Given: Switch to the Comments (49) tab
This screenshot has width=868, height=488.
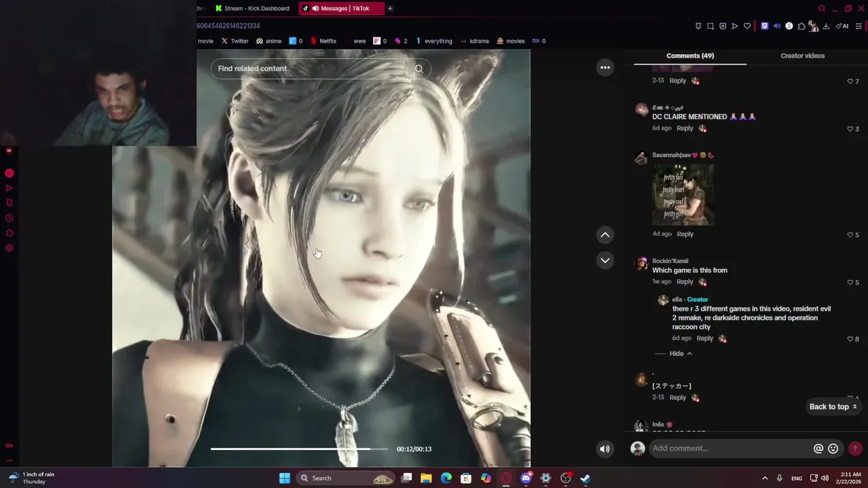Looking at the screenshot, I should [690, 56].
